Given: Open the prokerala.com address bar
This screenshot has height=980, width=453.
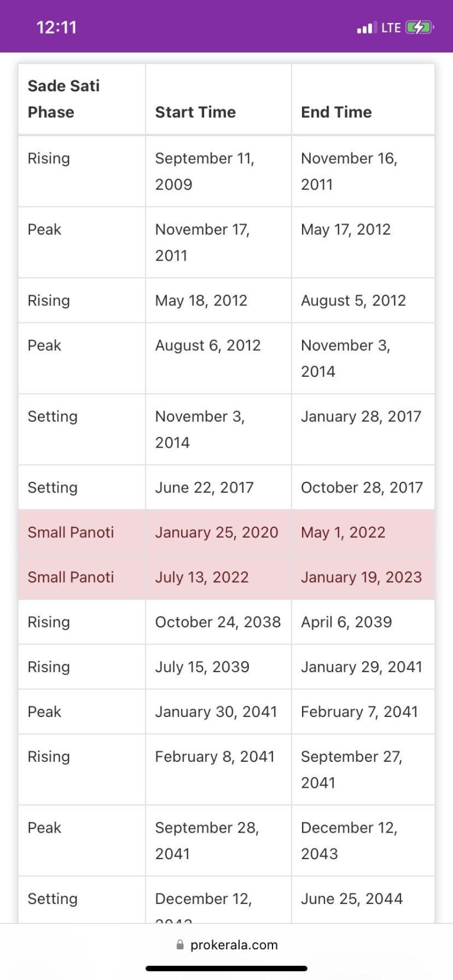Looking at the screenshot, I should click(226, 945).
